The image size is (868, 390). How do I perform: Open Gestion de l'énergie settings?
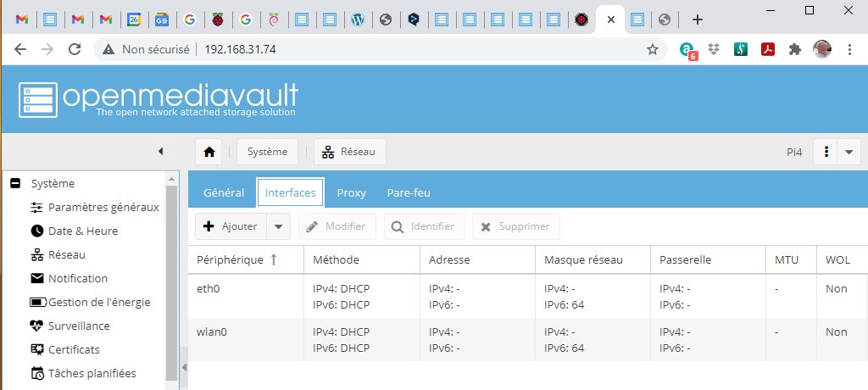click(90, 302)
